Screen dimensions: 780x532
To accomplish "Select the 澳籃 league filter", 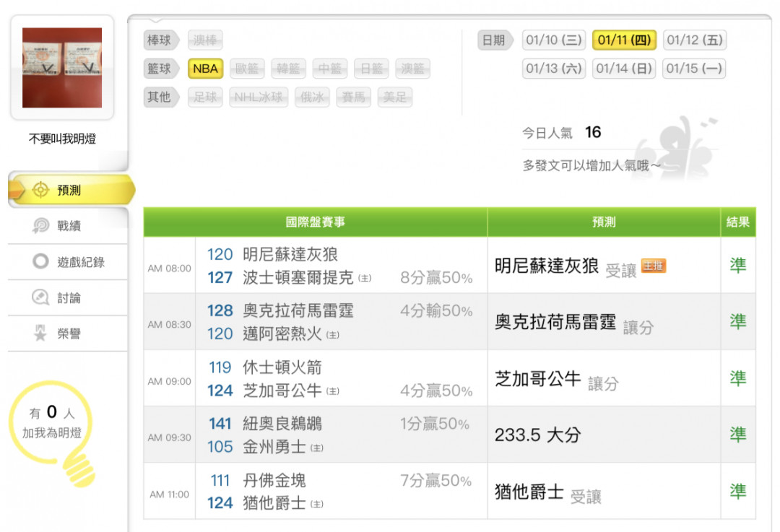I will tap(413, 69).
